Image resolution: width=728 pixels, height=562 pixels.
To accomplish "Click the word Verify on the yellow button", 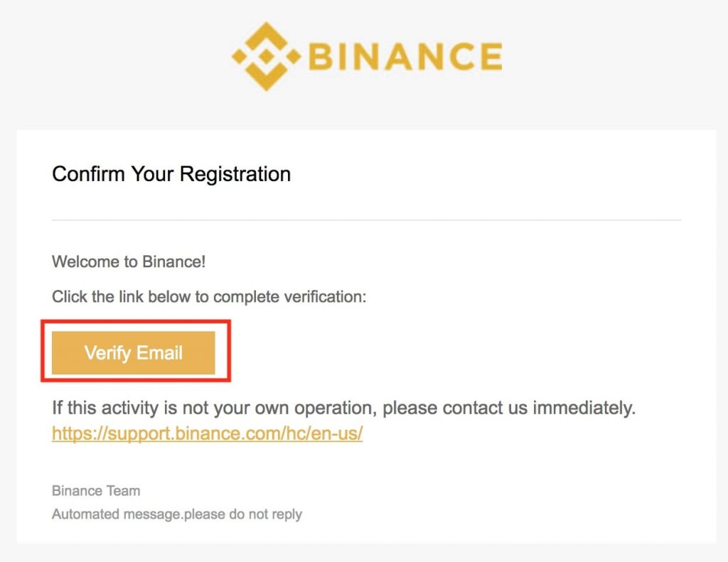I will 108,353.
